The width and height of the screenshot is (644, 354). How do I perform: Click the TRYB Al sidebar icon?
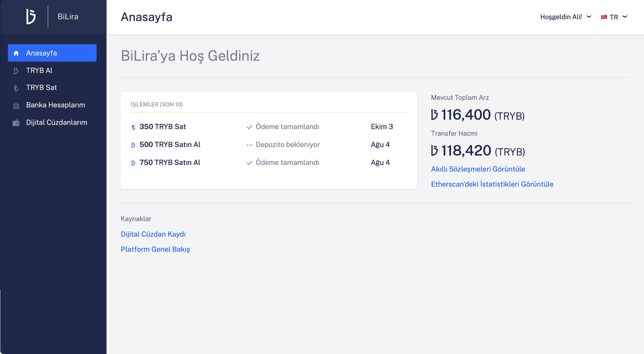coord(16,71)
